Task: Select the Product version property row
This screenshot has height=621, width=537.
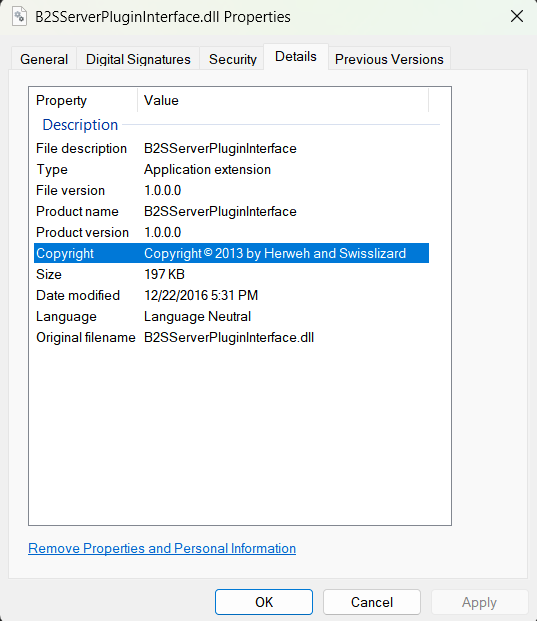Action: point(231,232)
